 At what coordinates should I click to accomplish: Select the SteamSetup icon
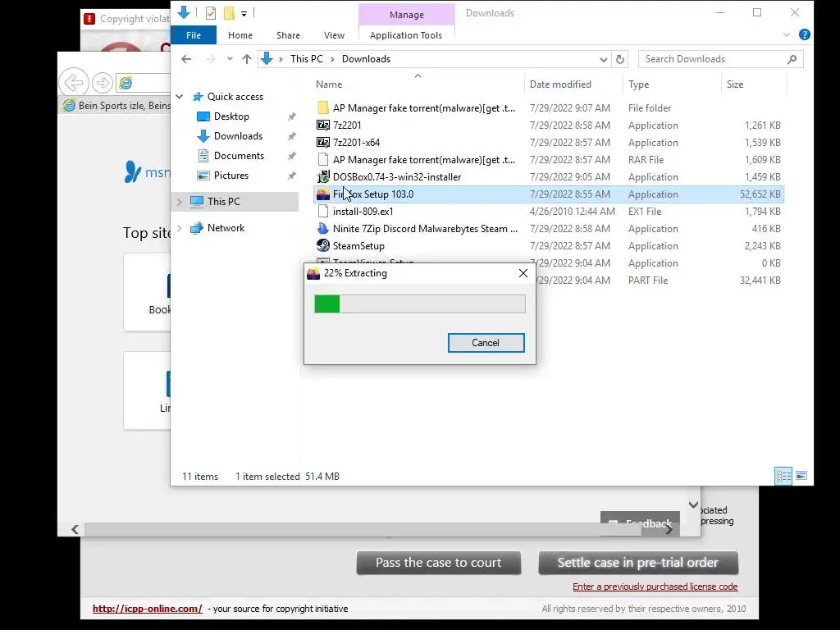323,246
